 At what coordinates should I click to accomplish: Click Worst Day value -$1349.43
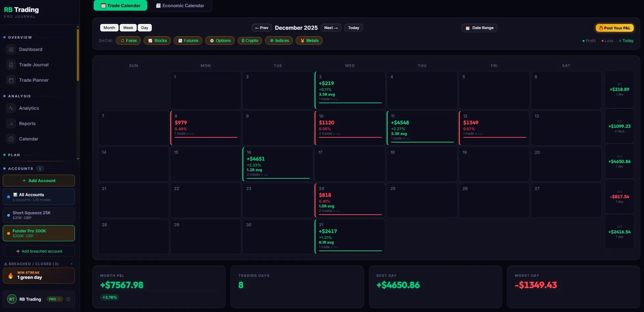click(536, 285)
